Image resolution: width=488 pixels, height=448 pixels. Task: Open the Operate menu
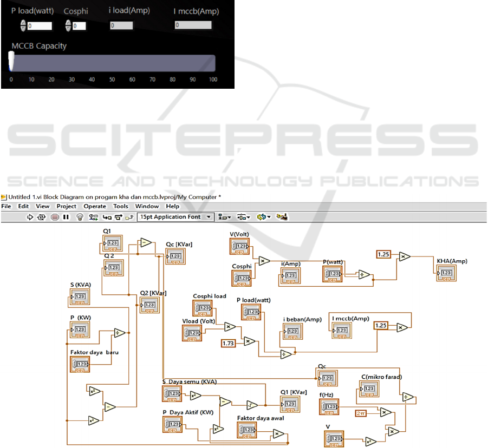pos(95,206)
